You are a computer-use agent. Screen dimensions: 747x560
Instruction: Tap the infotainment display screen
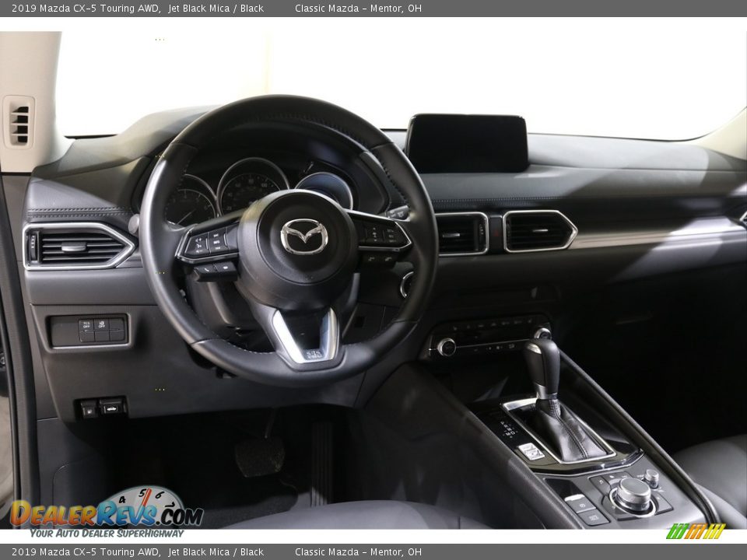(x=467, y=140)
